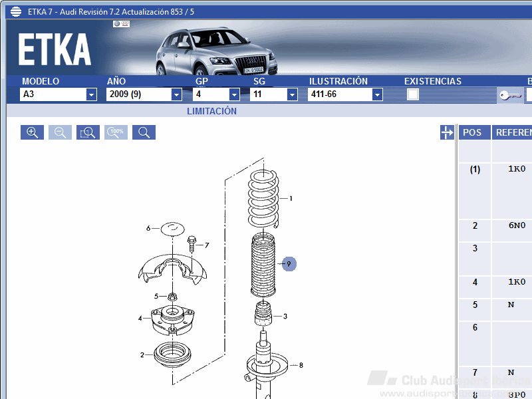Expand the GP dropdown arrow

click(x=234, y=94)
